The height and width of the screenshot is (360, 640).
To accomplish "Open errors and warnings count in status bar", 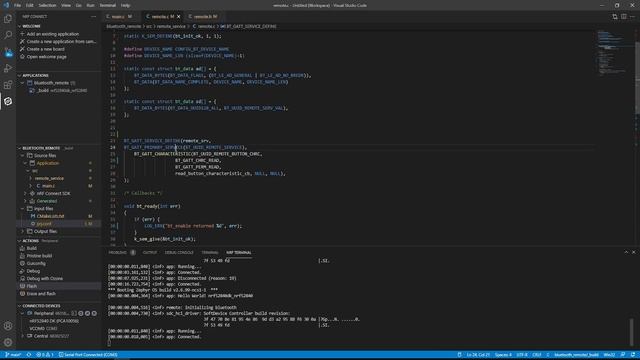I will click(45, 355).
